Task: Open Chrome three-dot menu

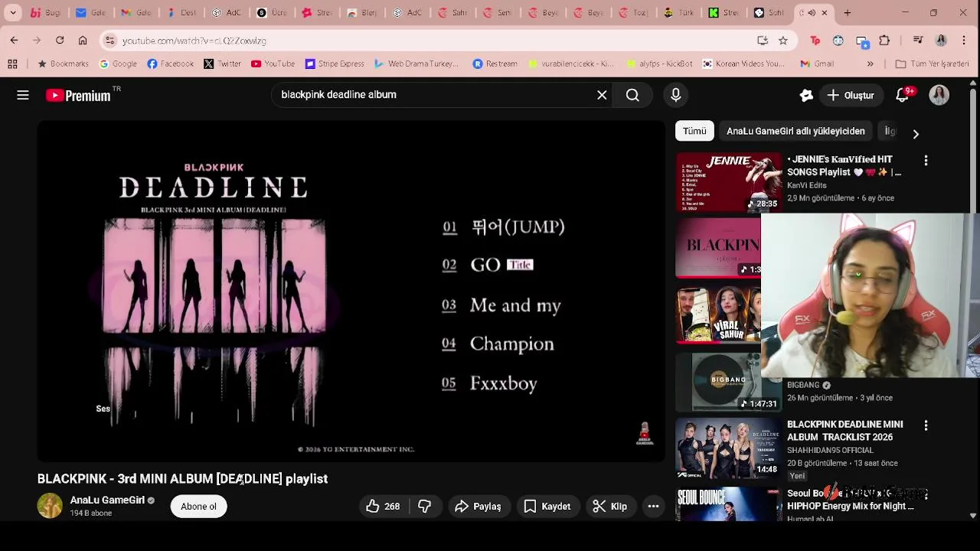Action: click(x=964, y=41)
